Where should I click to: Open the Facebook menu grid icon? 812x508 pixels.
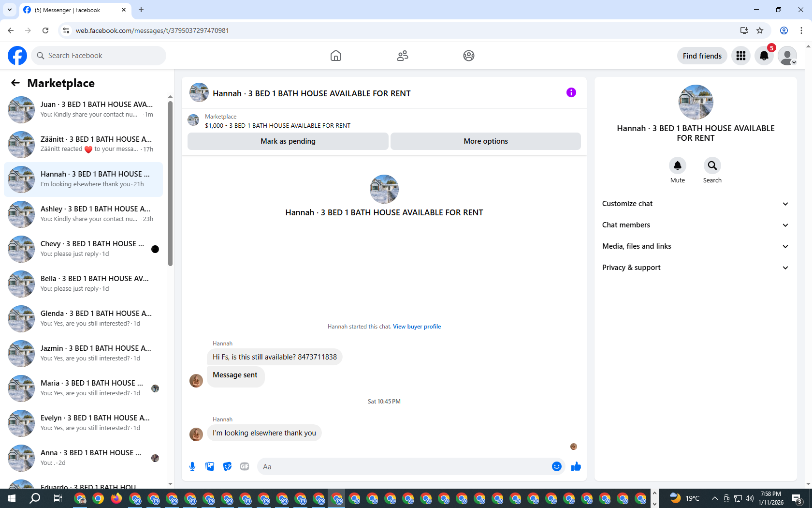[x=741, y=56]
